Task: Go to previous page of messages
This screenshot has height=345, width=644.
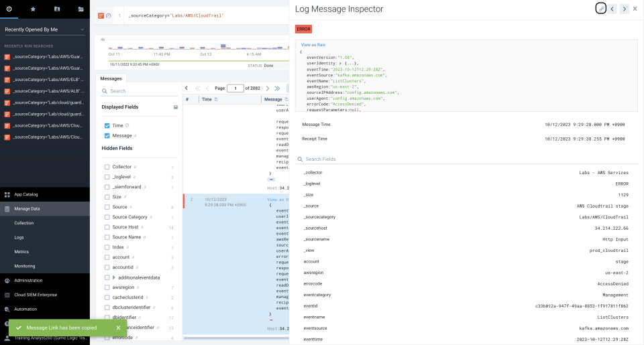Action: click(207, 88)
